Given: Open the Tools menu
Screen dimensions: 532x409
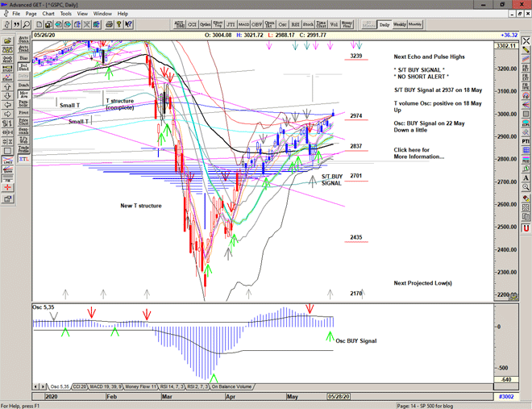Looking at the screenshot, I should (66, 14).
